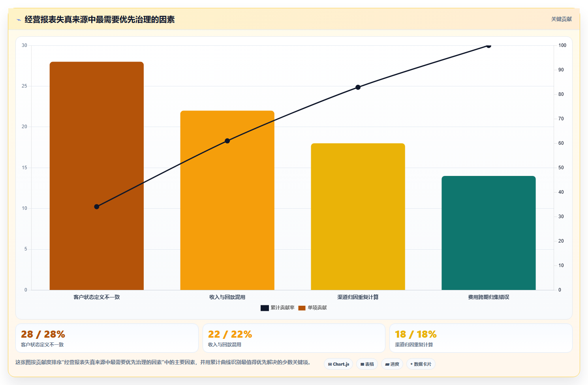Select the 进度 tag chip
Screen dimensions: 588x385
[x=392, y=364]
